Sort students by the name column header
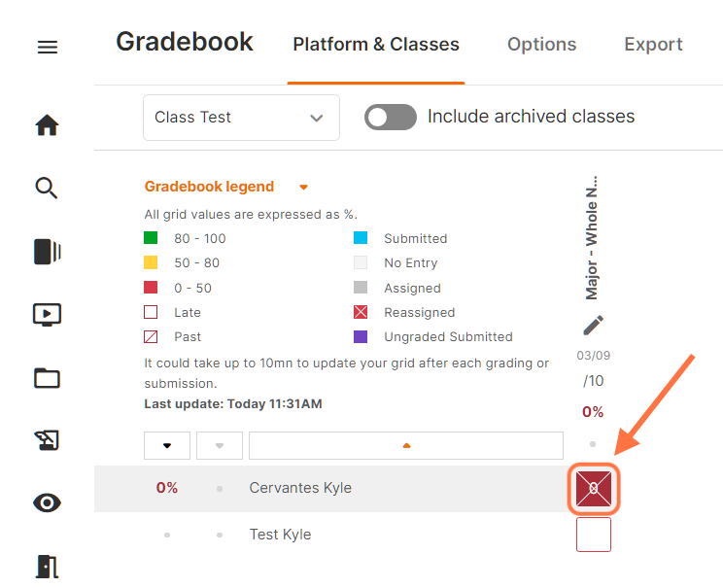This screenshot has width=723, height=588. pos(406,445)
